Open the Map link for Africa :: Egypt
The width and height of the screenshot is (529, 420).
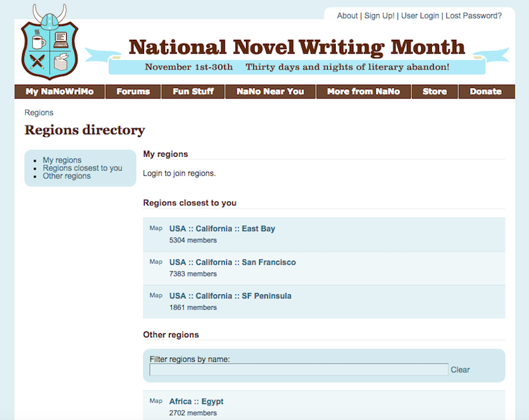tap(156, 401)
